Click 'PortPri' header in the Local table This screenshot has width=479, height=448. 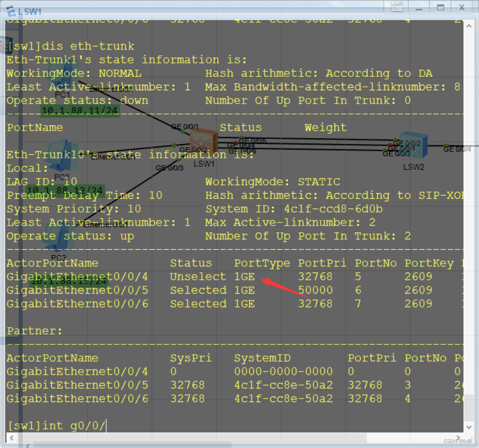coord(322,263)
